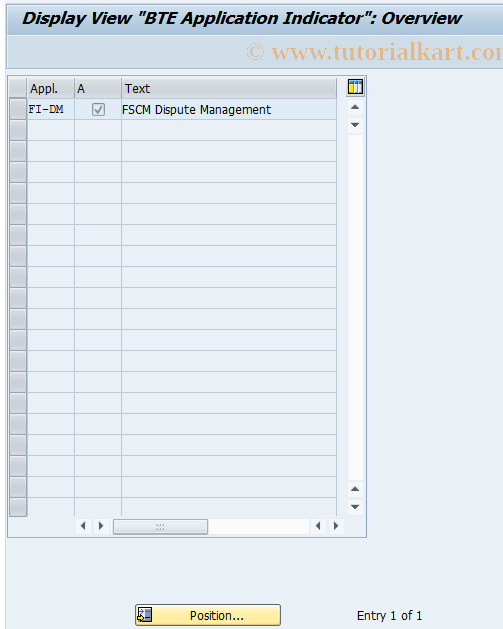Click the A column header
The width and height of the screenshot is (503, 629).
(98, 88)
